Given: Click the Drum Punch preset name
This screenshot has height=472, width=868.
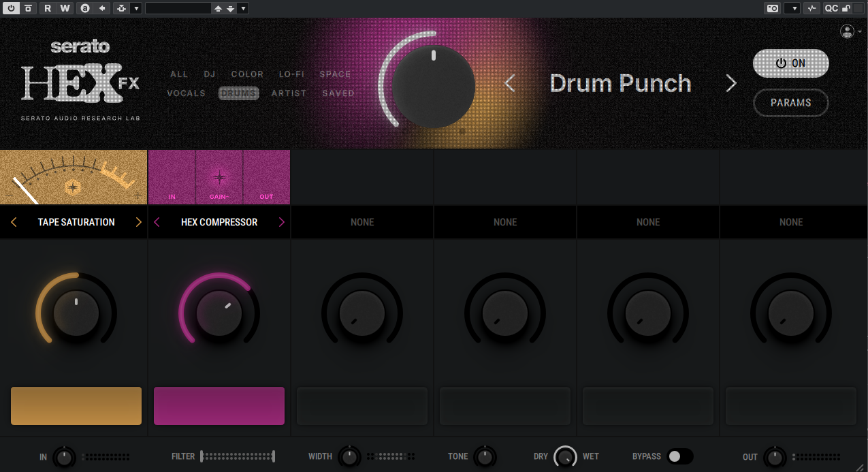Looking at the screenshot, I should (620, 83).
